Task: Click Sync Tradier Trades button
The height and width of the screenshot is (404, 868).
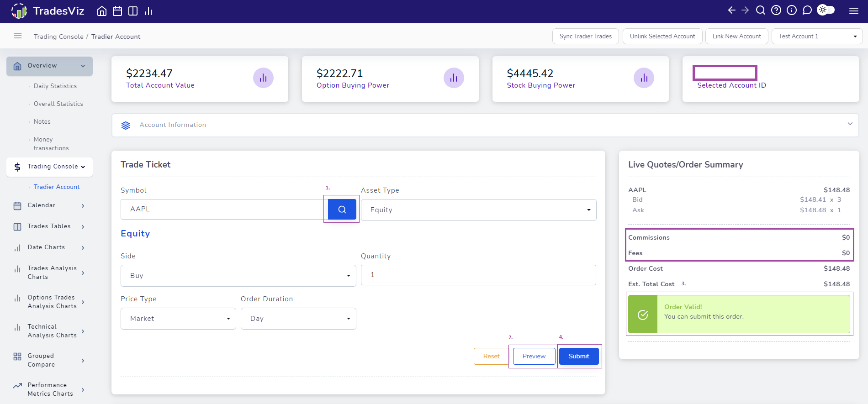Action: point(586,36)
